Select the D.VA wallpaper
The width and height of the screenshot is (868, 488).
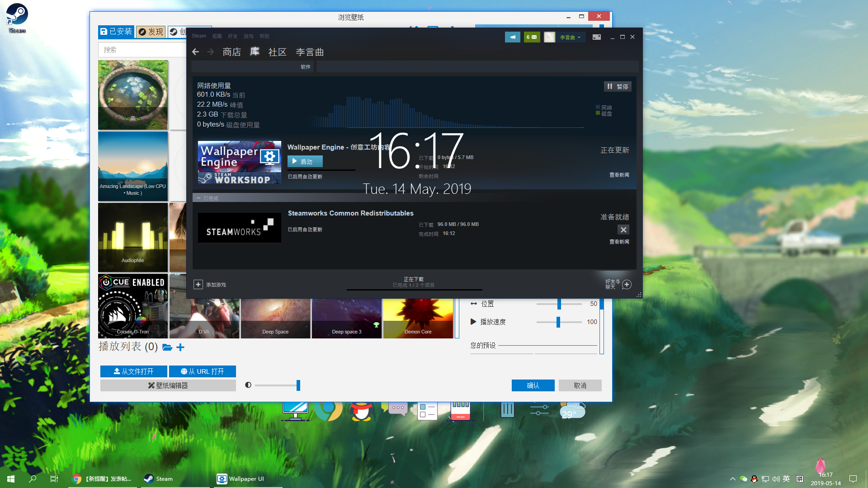pyautogui.click(x=204, y=319)
